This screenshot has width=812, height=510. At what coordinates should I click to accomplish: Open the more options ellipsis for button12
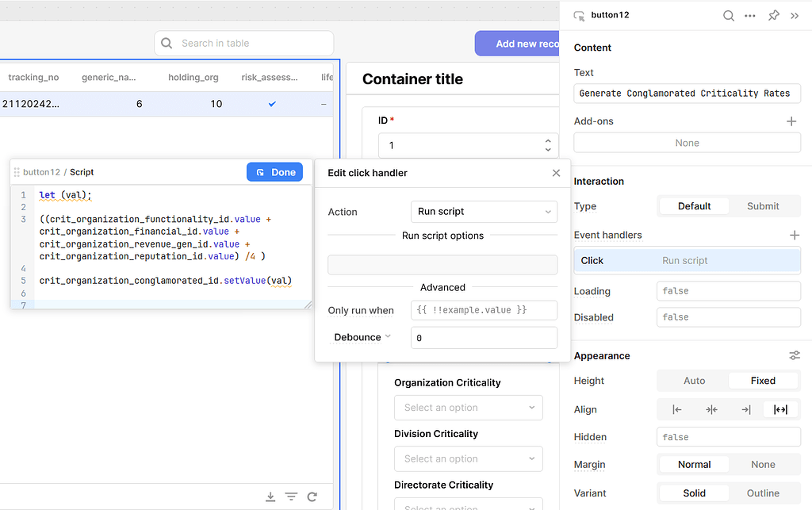750,16
